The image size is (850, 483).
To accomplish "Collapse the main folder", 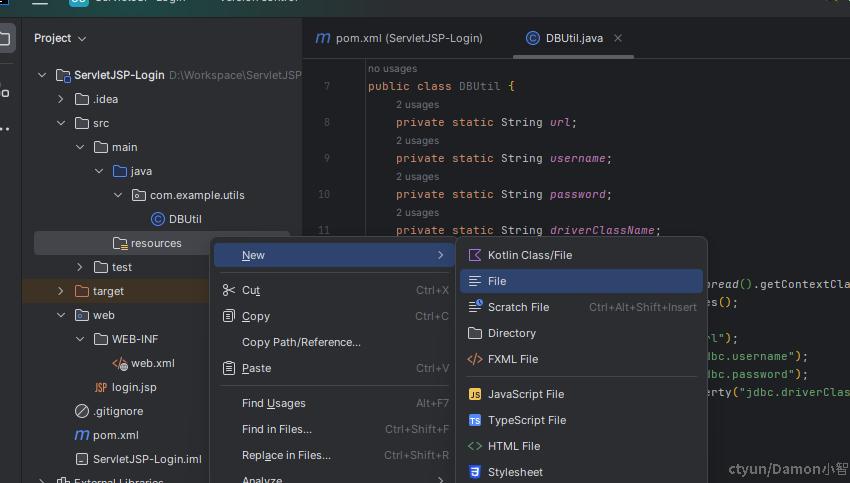I will coord(80,147).
